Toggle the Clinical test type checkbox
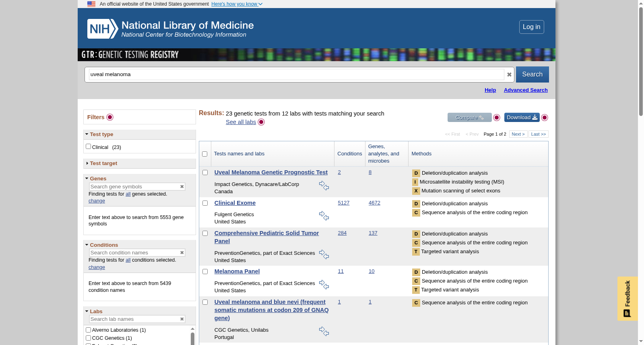This screenshot has height=345, width=644. click(x=88, y=147)
